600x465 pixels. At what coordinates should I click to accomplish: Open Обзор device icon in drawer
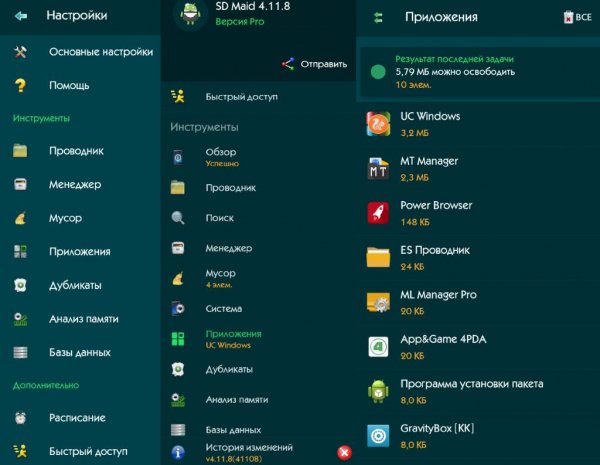(178, 157)
